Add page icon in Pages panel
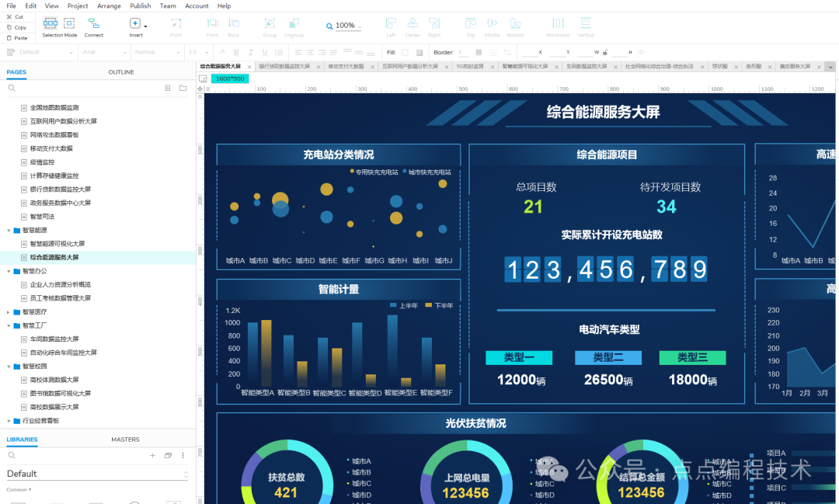 168,88
